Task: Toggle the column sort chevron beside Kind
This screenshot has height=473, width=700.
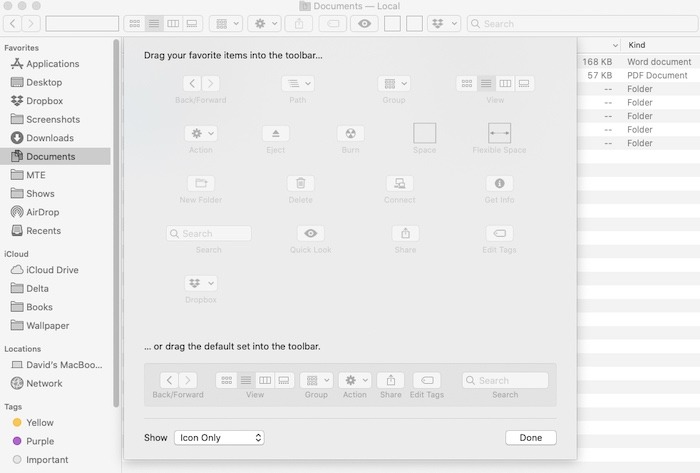Action: pos(615,45)
